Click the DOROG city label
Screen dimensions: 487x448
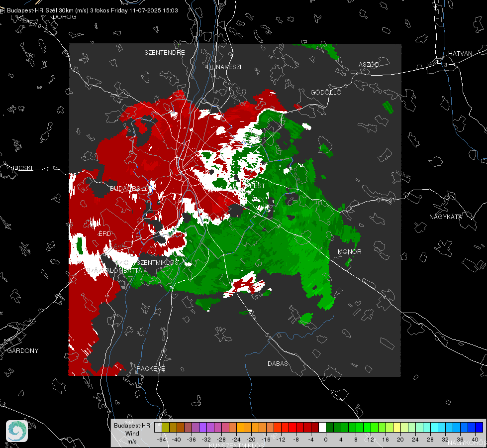pyautogui.click(x=65, y=17)
